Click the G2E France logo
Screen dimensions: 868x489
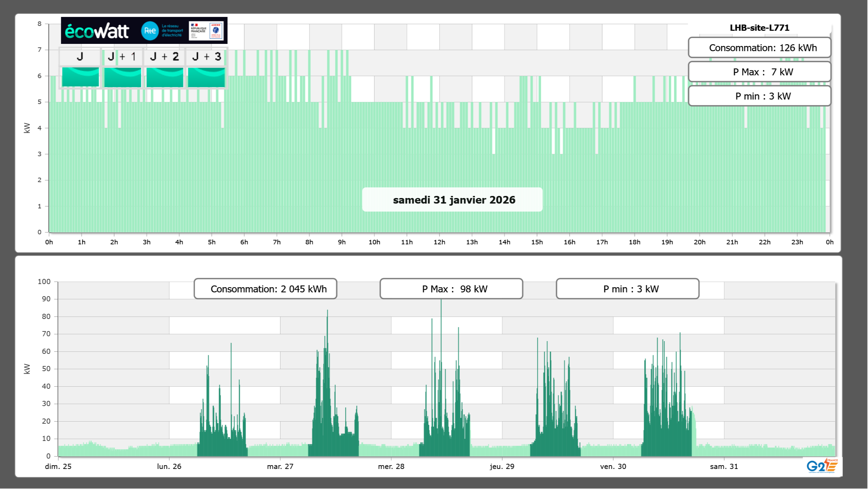pos(822,466)
